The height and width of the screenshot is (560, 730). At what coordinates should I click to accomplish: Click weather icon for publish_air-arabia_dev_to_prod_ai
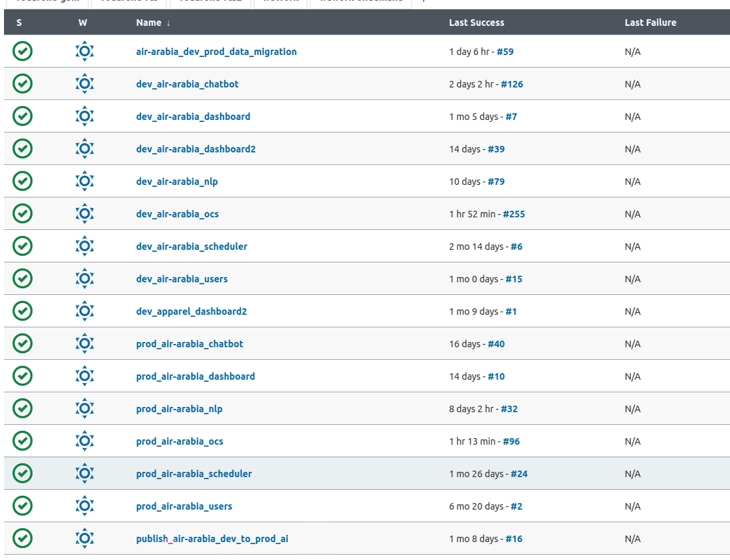(x=84, y=538)
